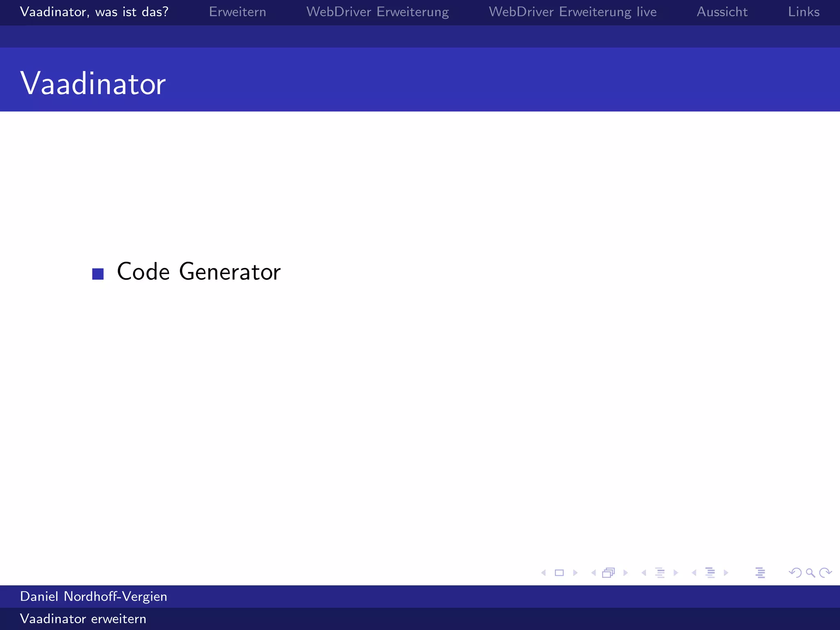This screenshot has height=630, width=840.
Task: Jump to the Links section
Action: click(x=803, y=12)
